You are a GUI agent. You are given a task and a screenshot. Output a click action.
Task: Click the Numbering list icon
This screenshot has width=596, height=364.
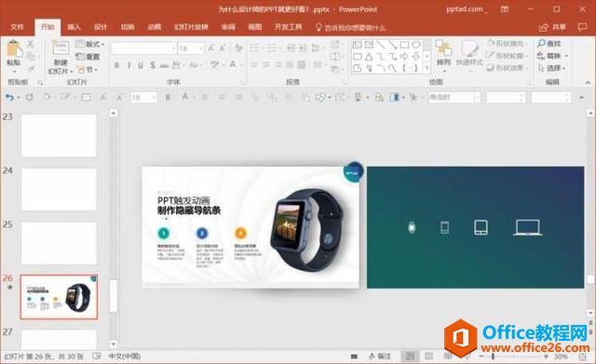point(273,47)
